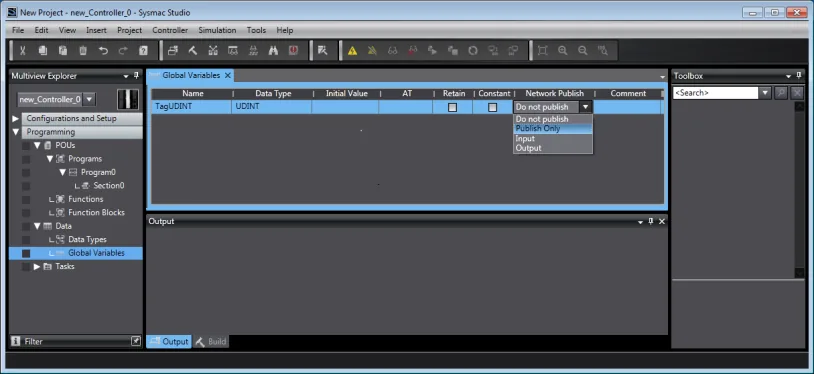The image size is (814, 374).
Task: Select the Global Variables tree item
Action: (x=96, y=253)
